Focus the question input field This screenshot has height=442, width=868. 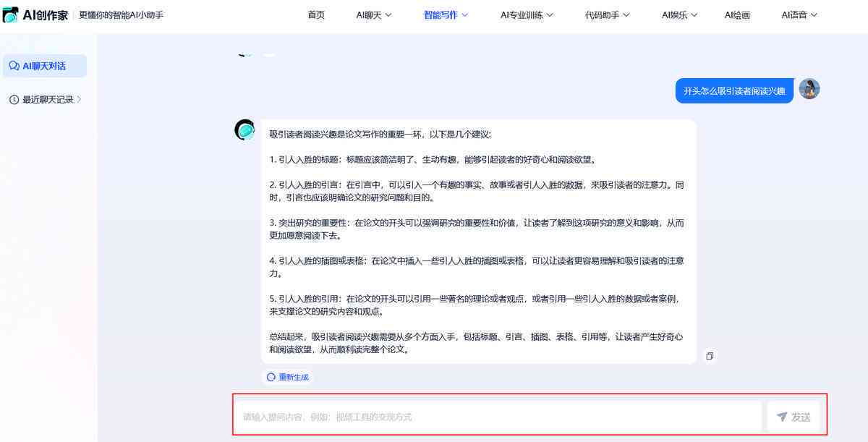[x=498, y=417]
